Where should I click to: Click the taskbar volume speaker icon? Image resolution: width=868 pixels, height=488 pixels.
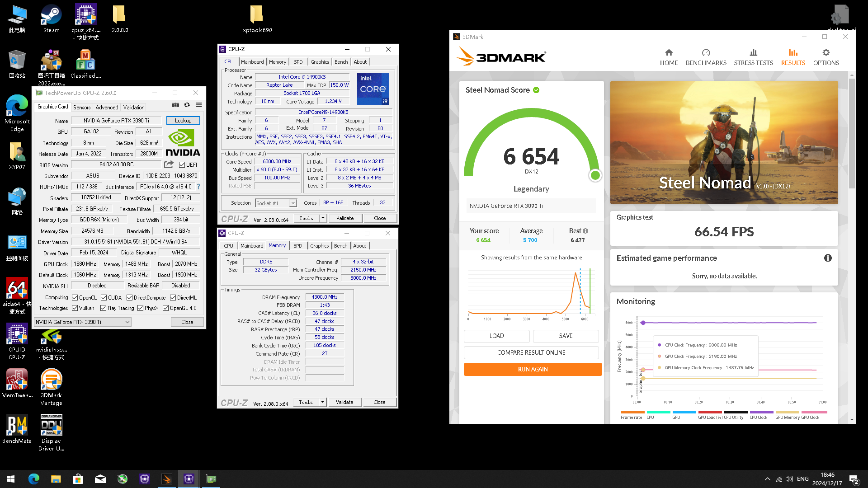[789, 479]
